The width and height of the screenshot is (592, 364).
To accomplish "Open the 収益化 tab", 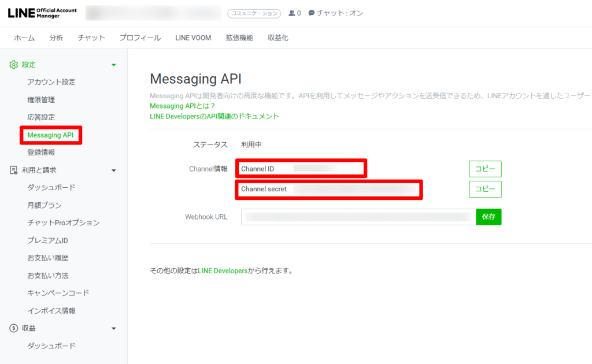I will 278,38.
